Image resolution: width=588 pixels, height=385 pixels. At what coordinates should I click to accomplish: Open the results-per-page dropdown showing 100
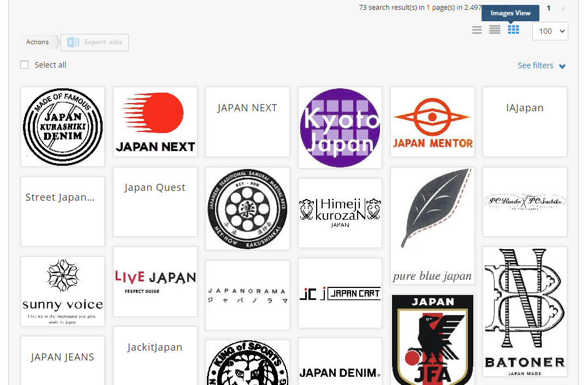(550, 31)
